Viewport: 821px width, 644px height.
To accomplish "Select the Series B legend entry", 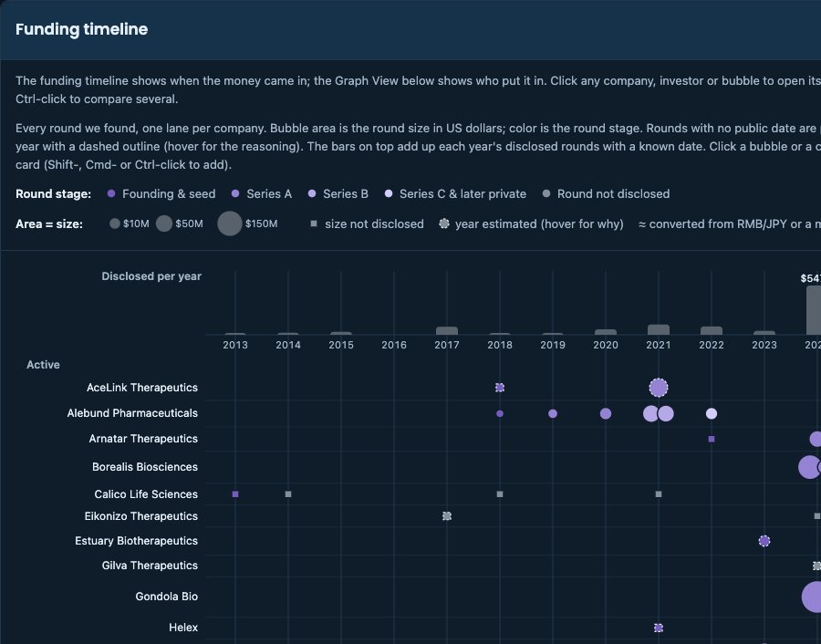I will pyautogui.click(x=338, y=193).
